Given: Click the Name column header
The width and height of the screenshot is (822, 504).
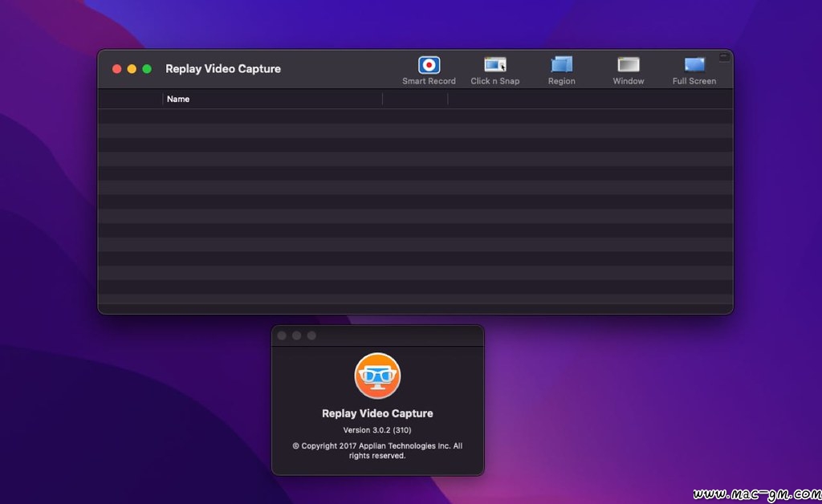Looking at the screenshot, I should pyautogui.click(x=273, y=99).
